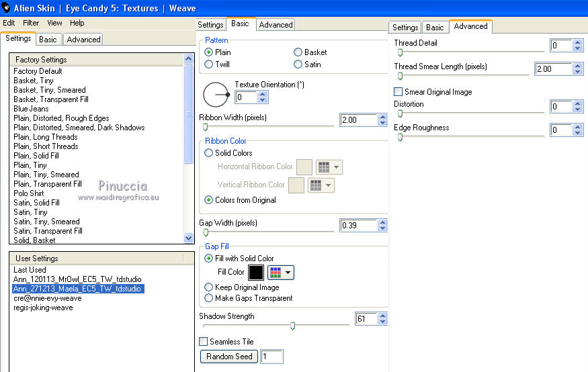
Task: Open the Help menu
Action: tap(77, 23)
